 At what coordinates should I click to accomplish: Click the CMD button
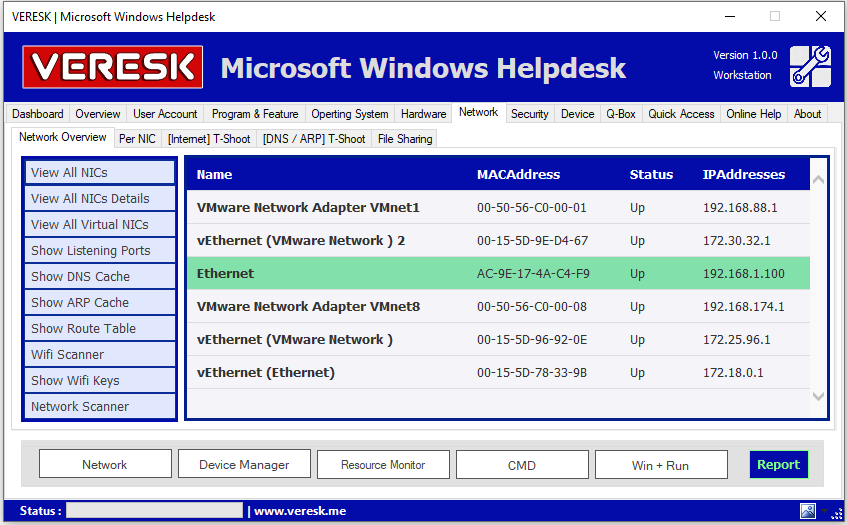coord(522,465)
